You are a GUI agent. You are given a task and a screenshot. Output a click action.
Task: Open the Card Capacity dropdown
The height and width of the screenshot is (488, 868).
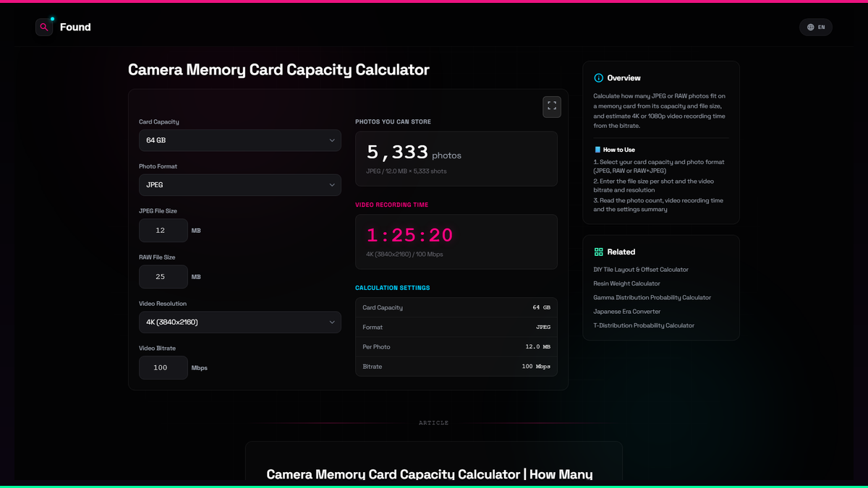coord(240,140)
